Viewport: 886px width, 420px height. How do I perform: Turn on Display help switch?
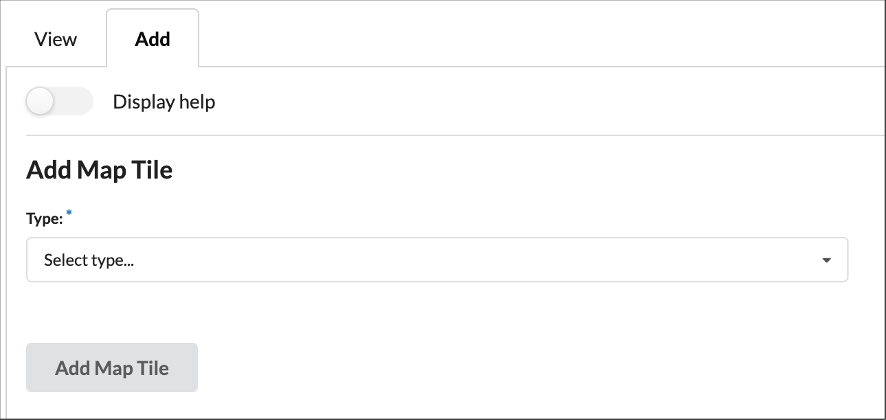[x=59, y=101]
